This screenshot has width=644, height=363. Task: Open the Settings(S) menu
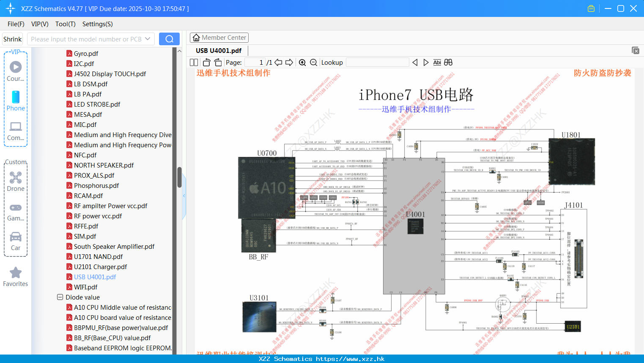coord(98,24)
